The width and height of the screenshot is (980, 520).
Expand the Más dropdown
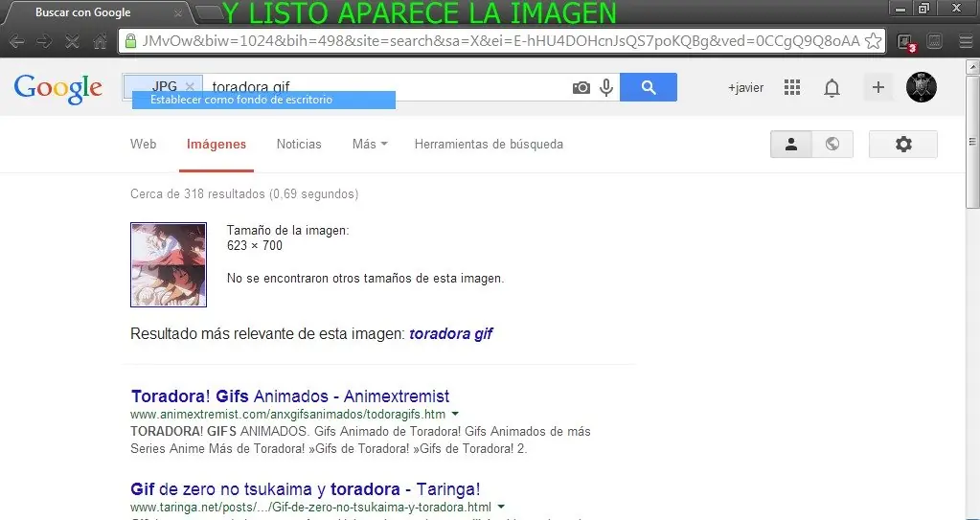[x=370, y=145]
